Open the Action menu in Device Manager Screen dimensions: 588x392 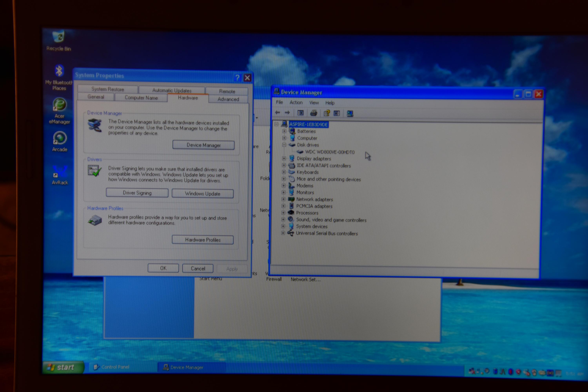[x=296, y=103]
